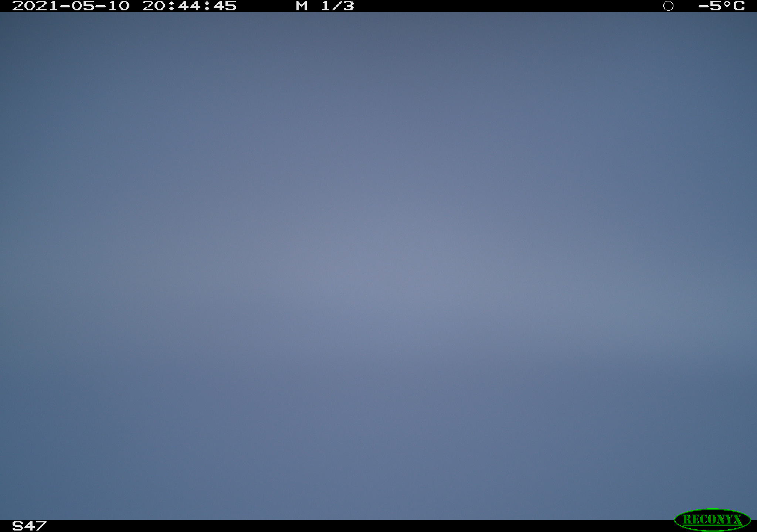
Task: Select the time stamp 20:44:45
Action: point(189,6)
